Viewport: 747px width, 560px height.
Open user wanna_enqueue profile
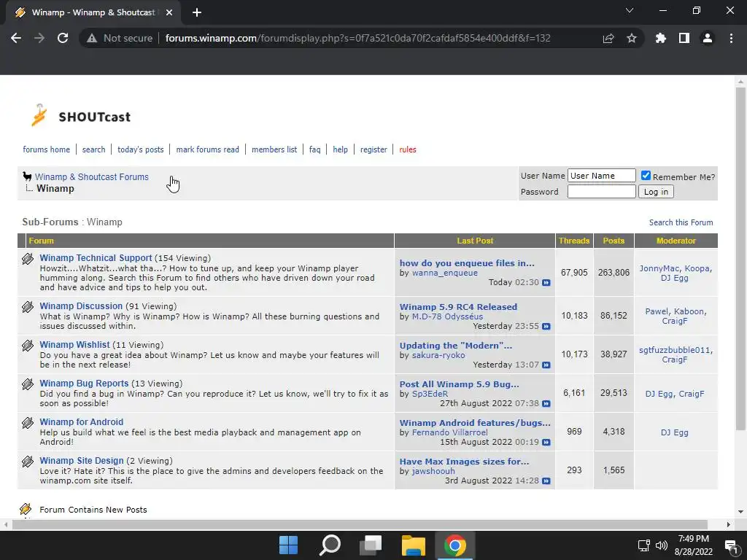(x=444, y=273)
